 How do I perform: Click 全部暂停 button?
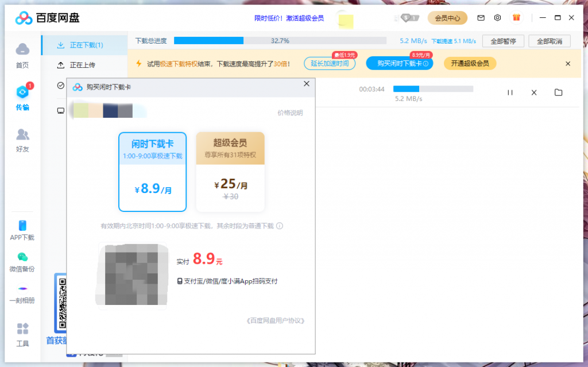click(503, 41)
